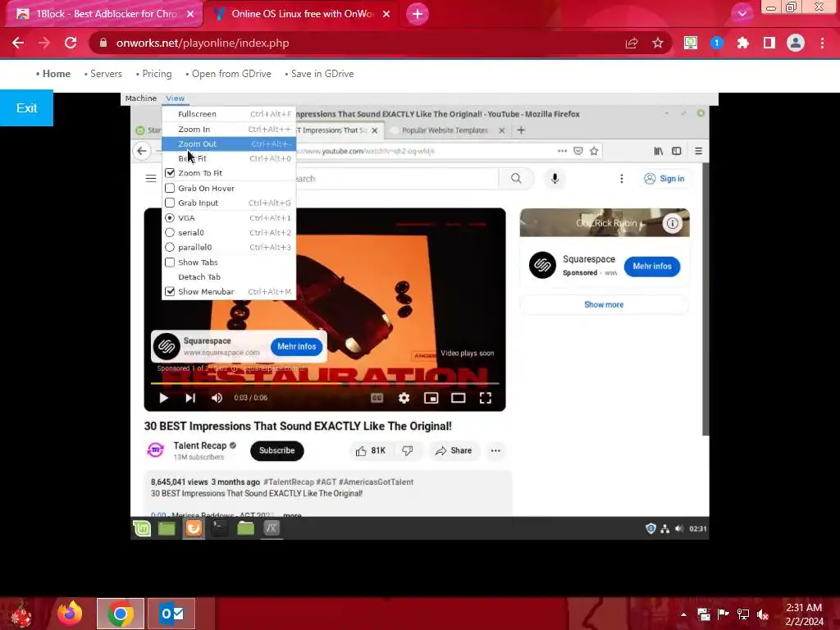Choose Best Fit from View menu
840x630 pixels.
[x=230, y=158]
